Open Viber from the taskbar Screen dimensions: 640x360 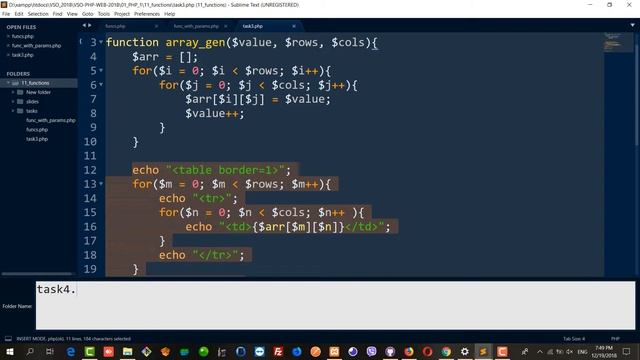[x=371, y=351]
